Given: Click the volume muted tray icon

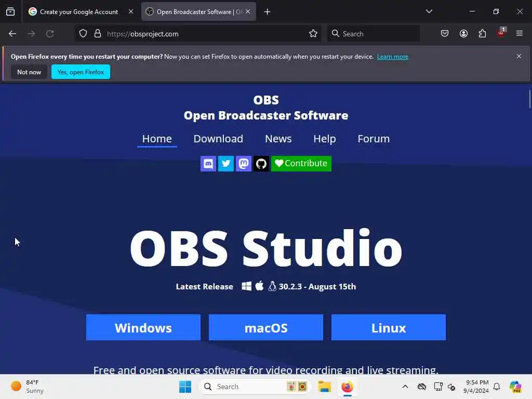Looking at the screenshot, I should tap(451, 387).
